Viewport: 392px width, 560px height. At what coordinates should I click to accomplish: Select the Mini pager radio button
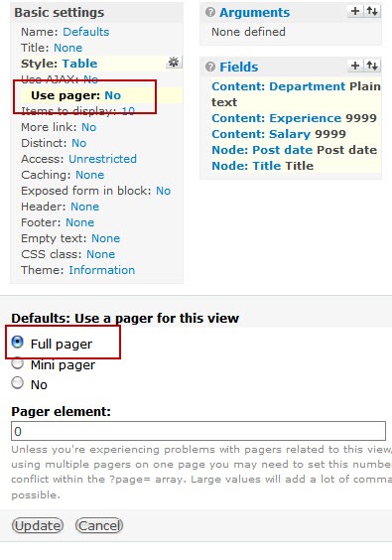click(x=17, y=363)
